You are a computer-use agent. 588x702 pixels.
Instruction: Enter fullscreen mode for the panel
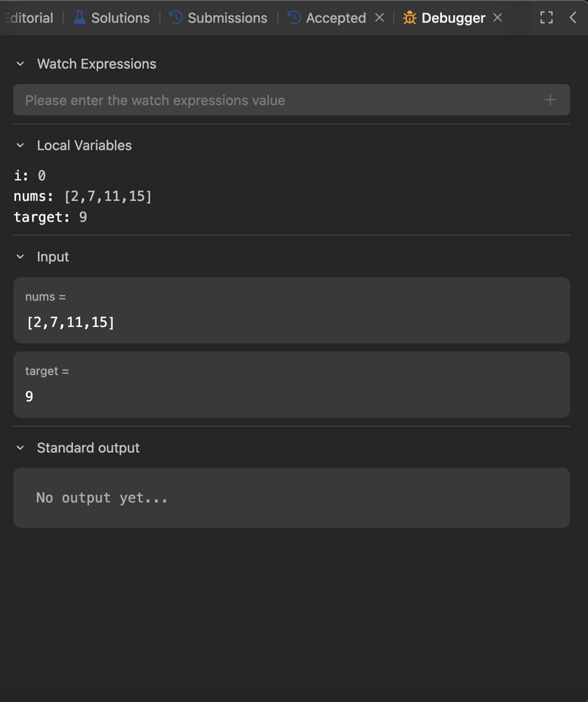point(547,18)
